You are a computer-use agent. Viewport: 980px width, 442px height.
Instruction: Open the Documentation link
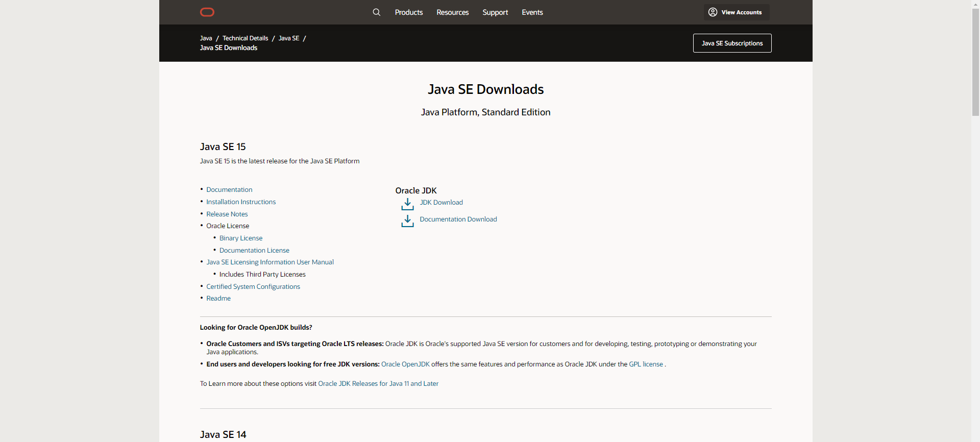(x=229, y=190)
